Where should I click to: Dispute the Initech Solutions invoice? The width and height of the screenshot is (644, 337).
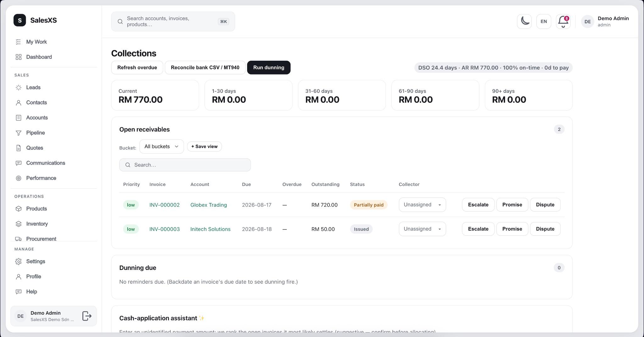545,229
